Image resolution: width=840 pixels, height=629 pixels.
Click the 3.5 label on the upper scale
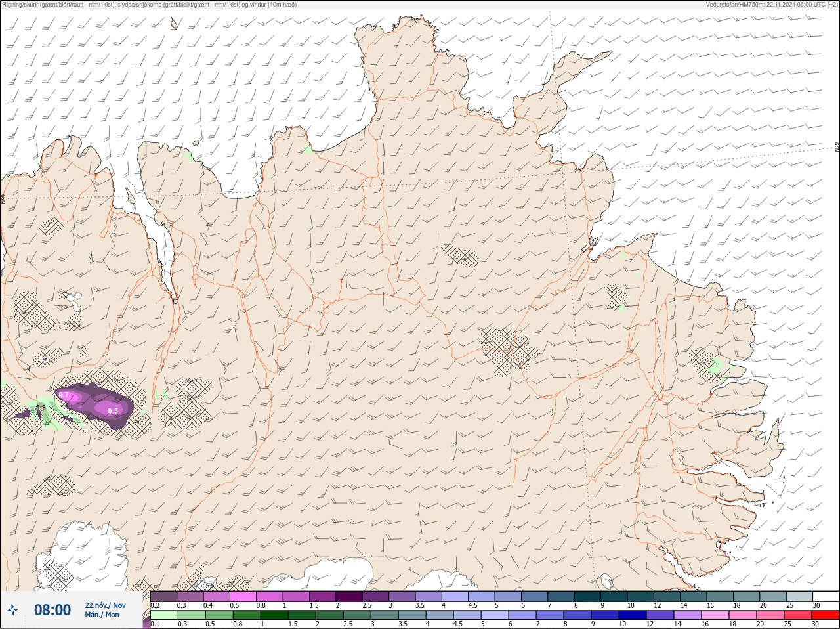(x=421, y=605)
